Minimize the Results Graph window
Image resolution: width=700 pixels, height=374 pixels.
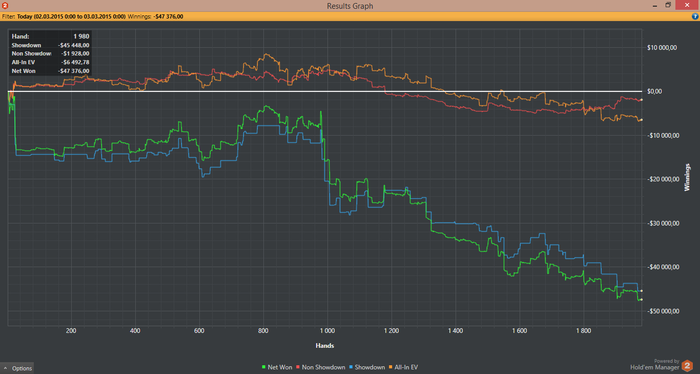pos(655,5)
